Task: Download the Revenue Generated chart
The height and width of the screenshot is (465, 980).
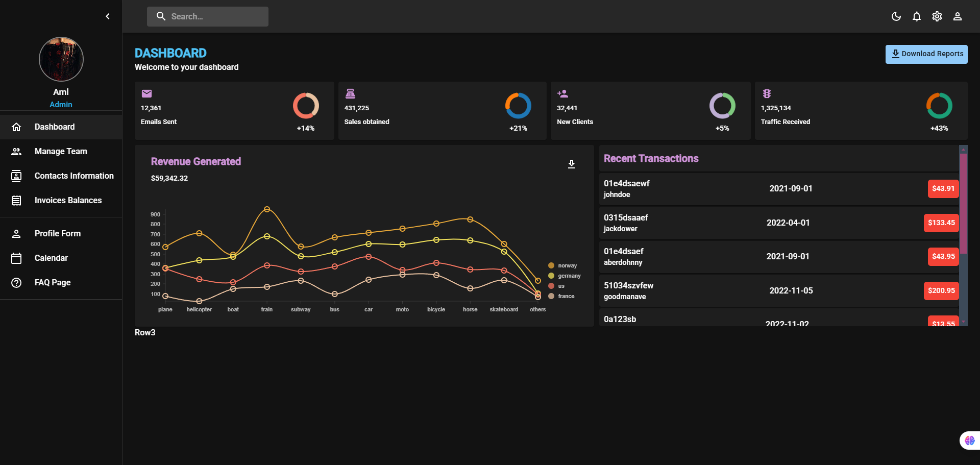Action: click(x=571, y=164)
